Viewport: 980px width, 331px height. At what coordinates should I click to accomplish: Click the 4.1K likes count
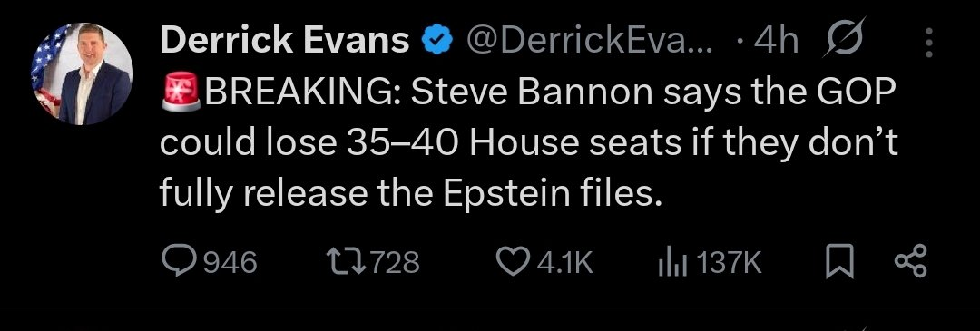point(564,262)
